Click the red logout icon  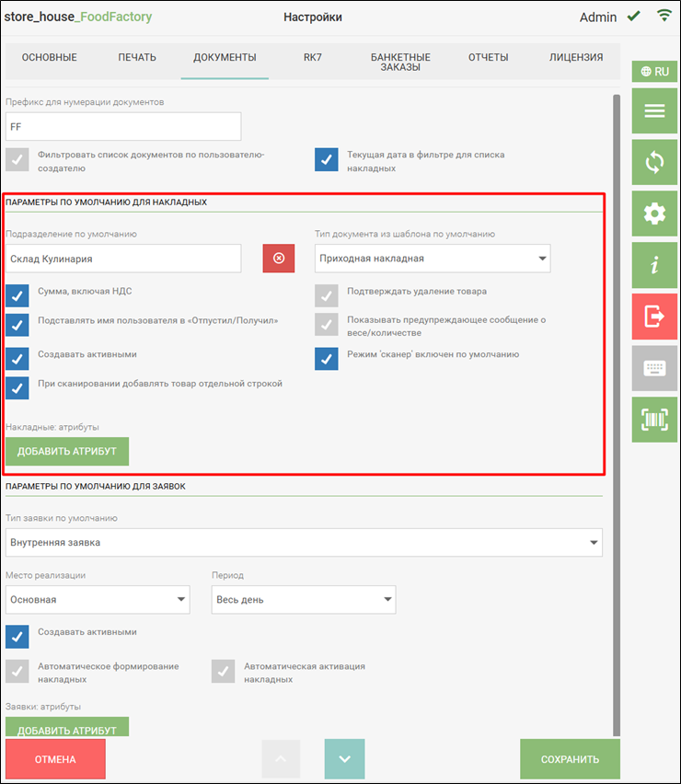coord(654,317)
